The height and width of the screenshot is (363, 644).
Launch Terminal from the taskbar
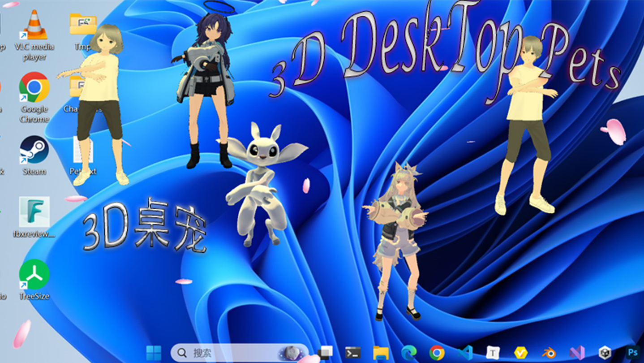[353, 353]
